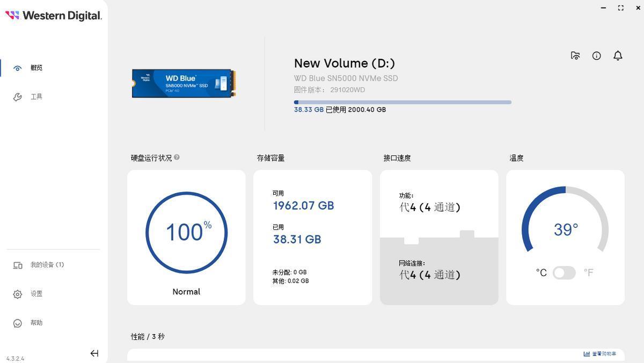Click the gear icon for 设置

18,294
